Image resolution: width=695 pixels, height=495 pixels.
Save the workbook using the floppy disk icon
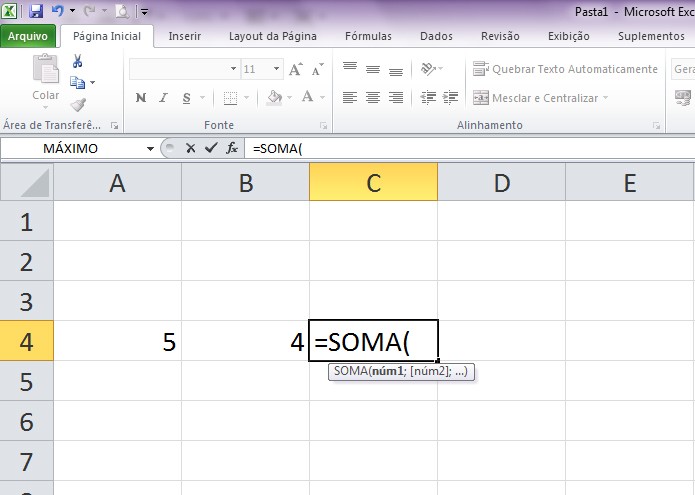pos(35,11)
